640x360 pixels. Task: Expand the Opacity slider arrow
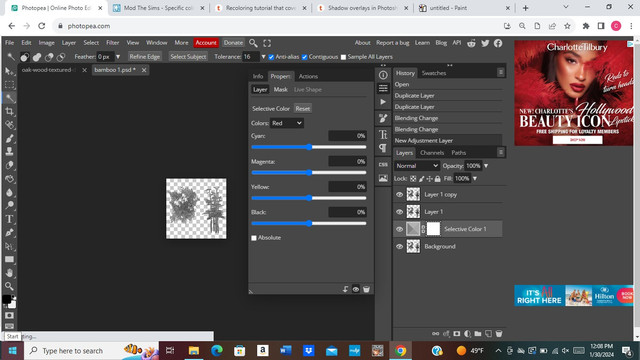[486, 166]
